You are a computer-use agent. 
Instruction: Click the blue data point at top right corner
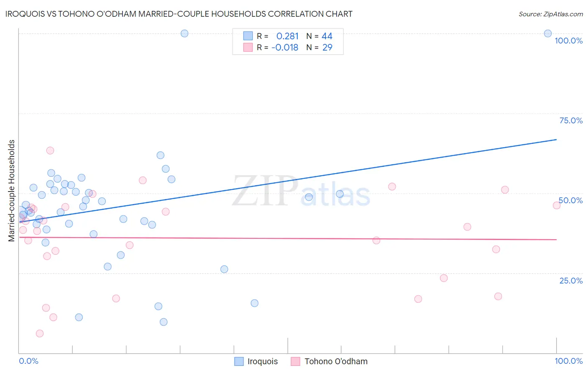[548, 33]
